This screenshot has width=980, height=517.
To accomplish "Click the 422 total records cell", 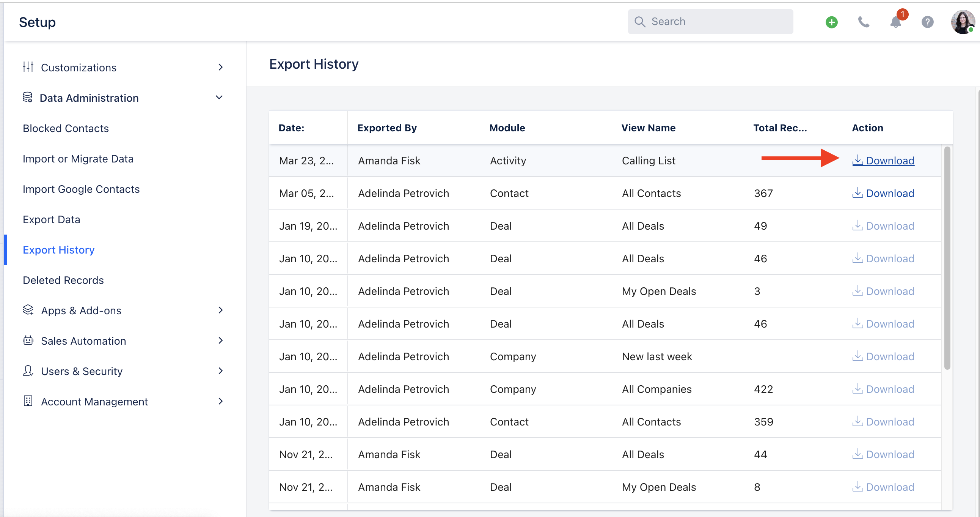I will click(x=763, y=389).
